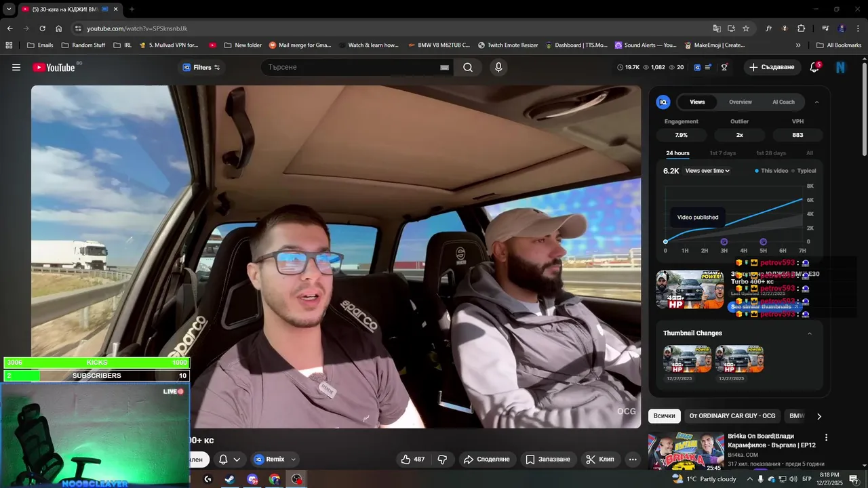Viewport: 868px width, 488px height.
Task: Open vidIQ trophy icon in header
Action: tap(724, 67)
